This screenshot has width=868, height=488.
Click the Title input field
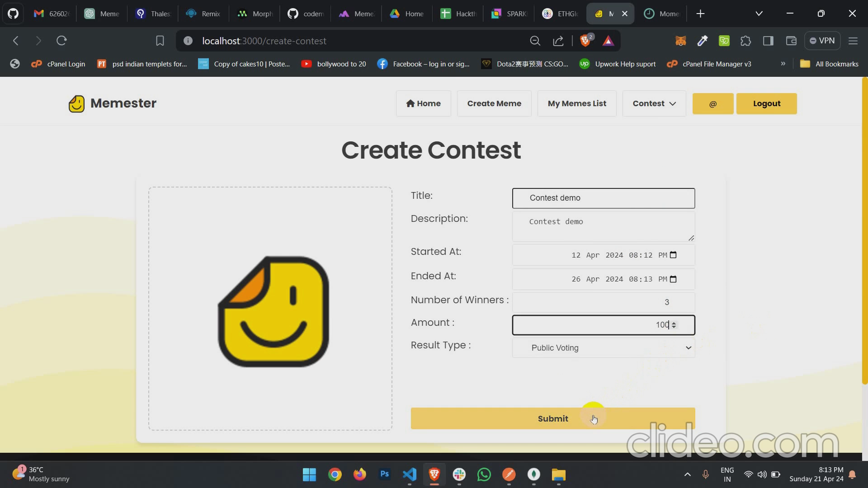603,198
